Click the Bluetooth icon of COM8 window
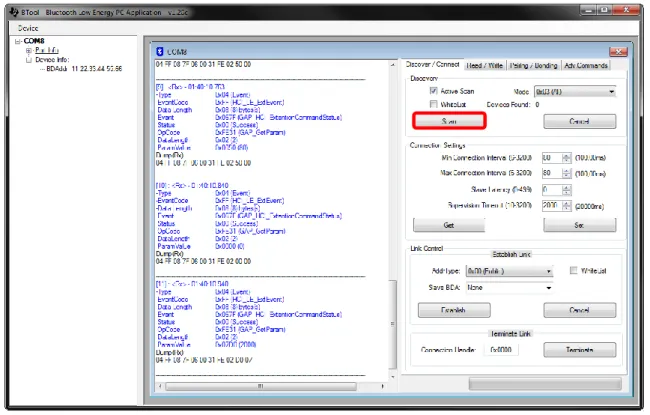 pyautogui.click(x=160, y=51)
